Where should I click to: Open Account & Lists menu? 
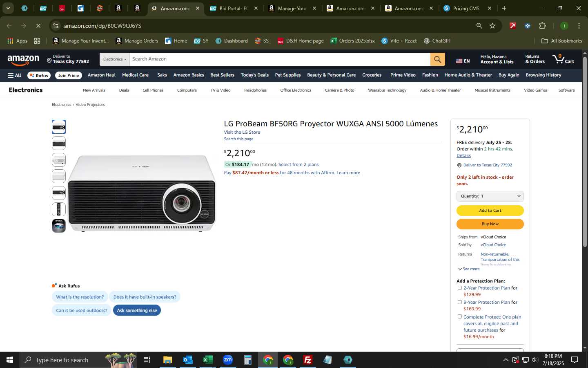[497, 59]
